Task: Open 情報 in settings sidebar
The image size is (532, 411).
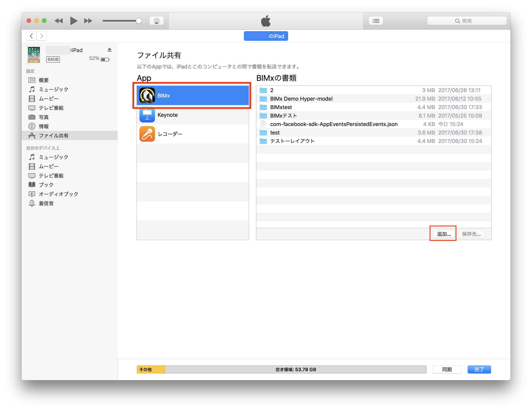Action: tap(69, 126)
